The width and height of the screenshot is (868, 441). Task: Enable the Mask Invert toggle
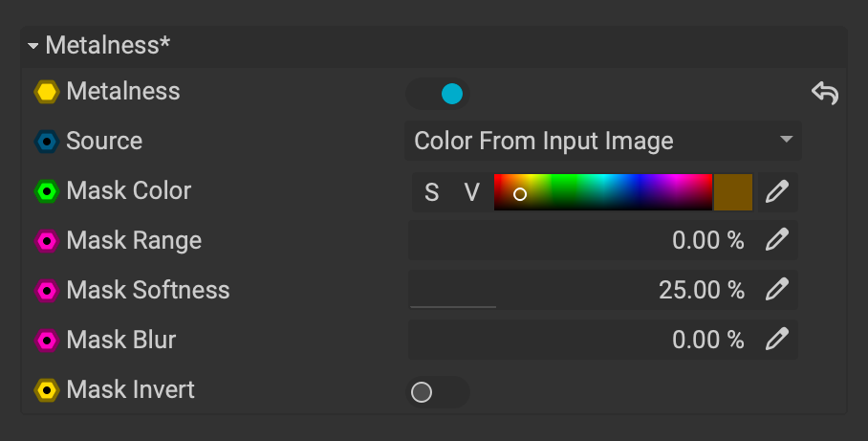[x=437, y=392]
